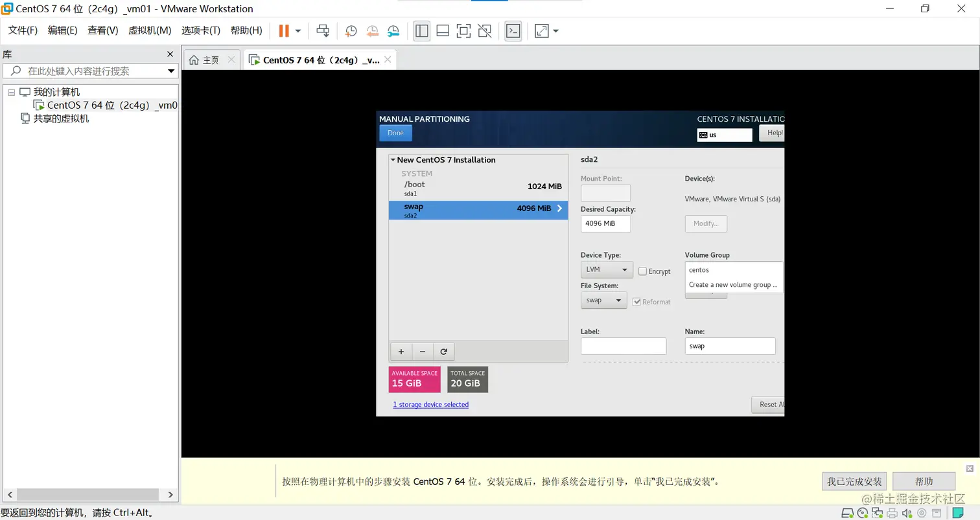Image resolution: width=980 pixels, height=520 pixels.
Task: Open the File System swap dropdown
Action: tap(603, 300)
